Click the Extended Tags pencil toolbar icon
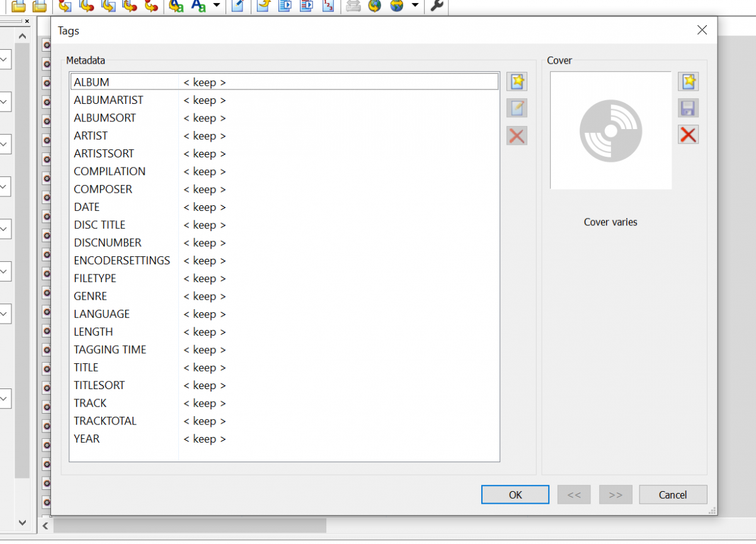This screenshot has height=544, width=756. coord(238,6)
